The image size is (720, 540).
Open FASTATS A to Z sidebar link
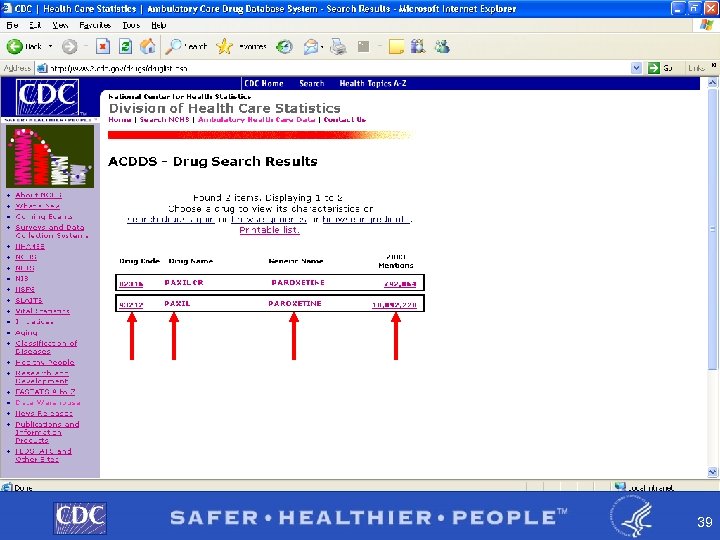click(45, 392)
